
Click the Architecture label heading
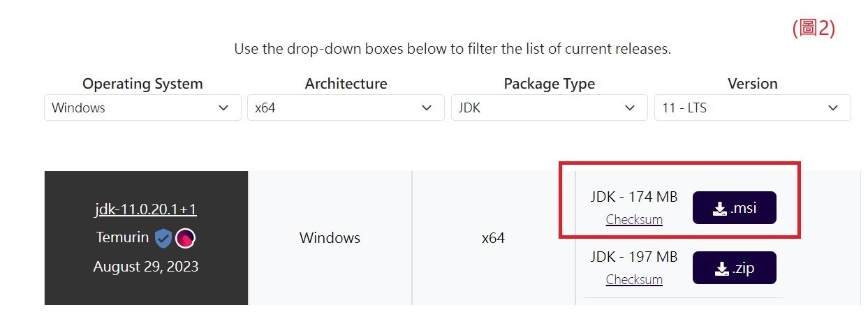[x=346, y=84]
